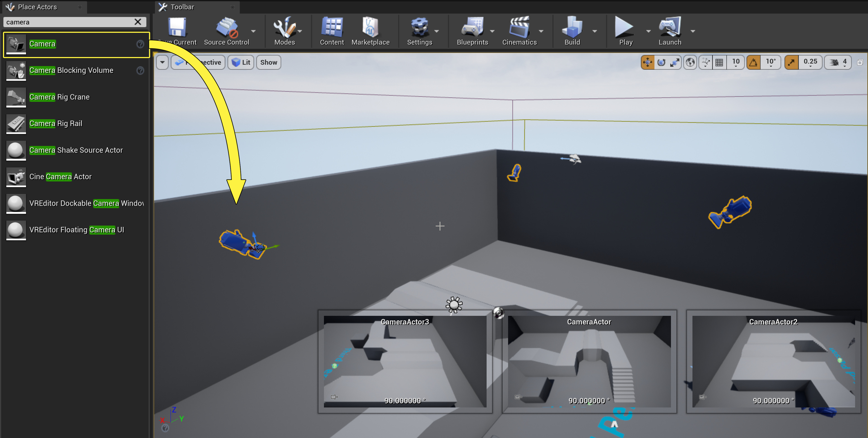Image resolution: width=868 pixels, height=438 pixels.
Task: Select the Rotate gizmo tool
Action: pyautogui.click(x=661, y=62)
